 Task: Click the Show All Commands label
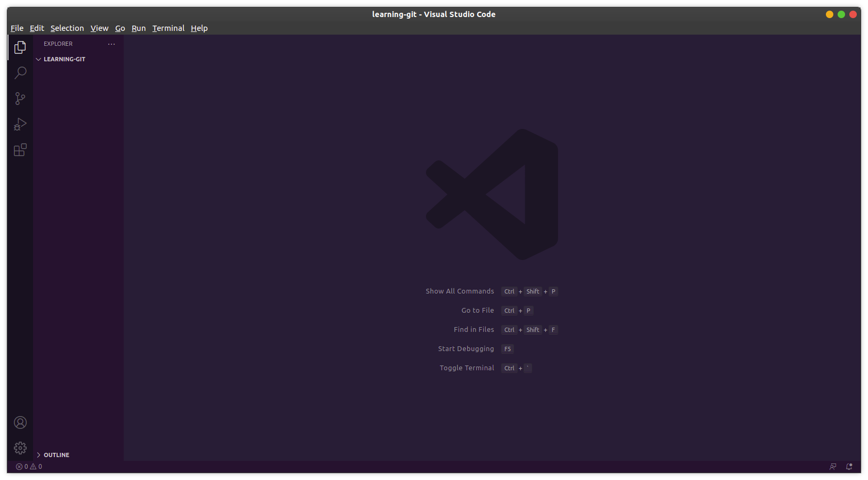pos(460,291)
